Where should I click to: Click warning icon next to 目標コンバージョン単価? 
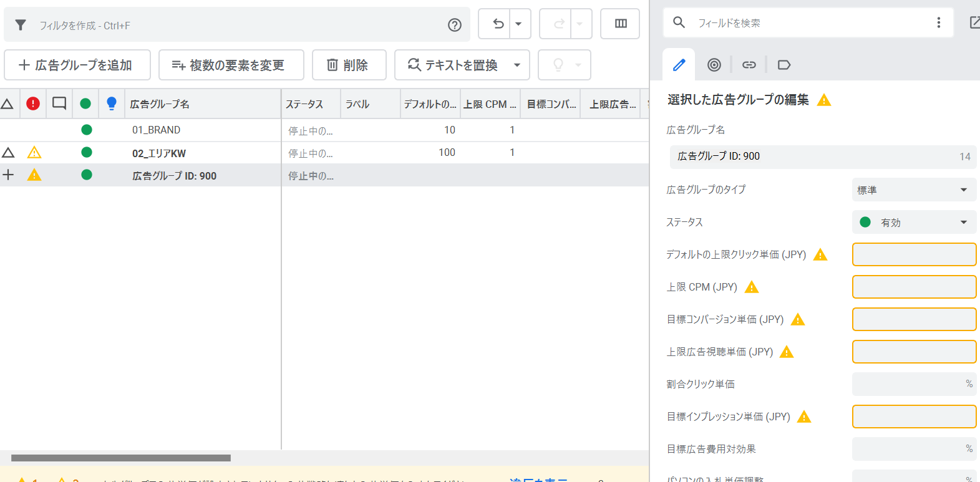[798, 319]
